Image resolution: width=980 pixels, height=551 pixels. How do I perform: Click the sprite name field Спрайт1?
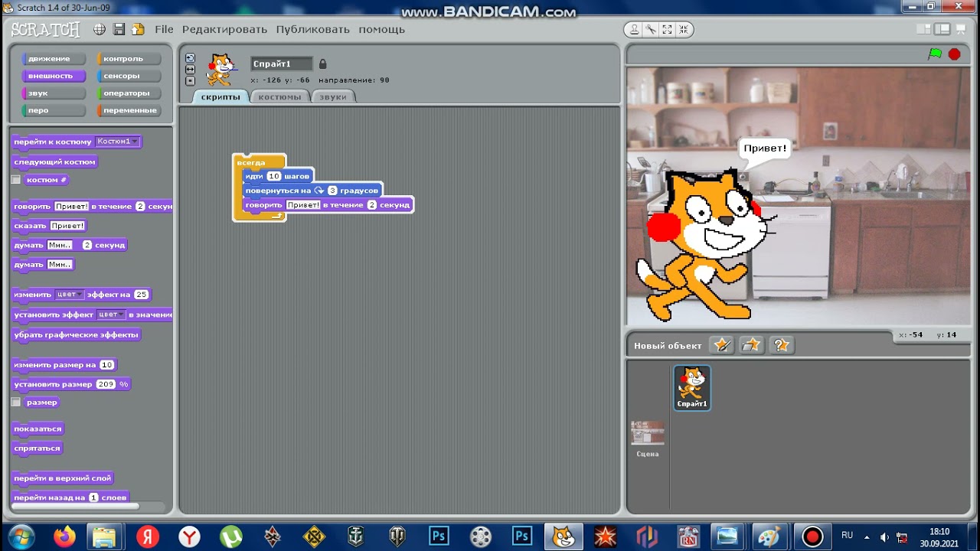[282, 64]
